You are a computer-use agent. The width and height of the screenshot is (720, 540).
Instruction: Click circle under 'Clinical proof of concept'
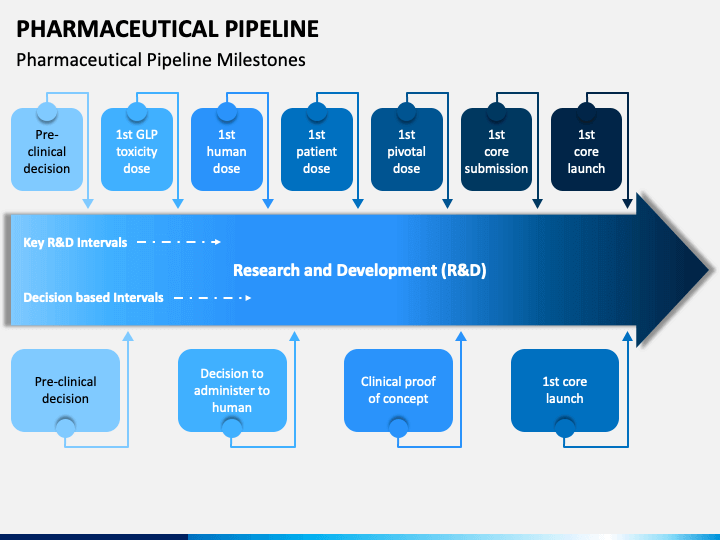tap(398, 428)
